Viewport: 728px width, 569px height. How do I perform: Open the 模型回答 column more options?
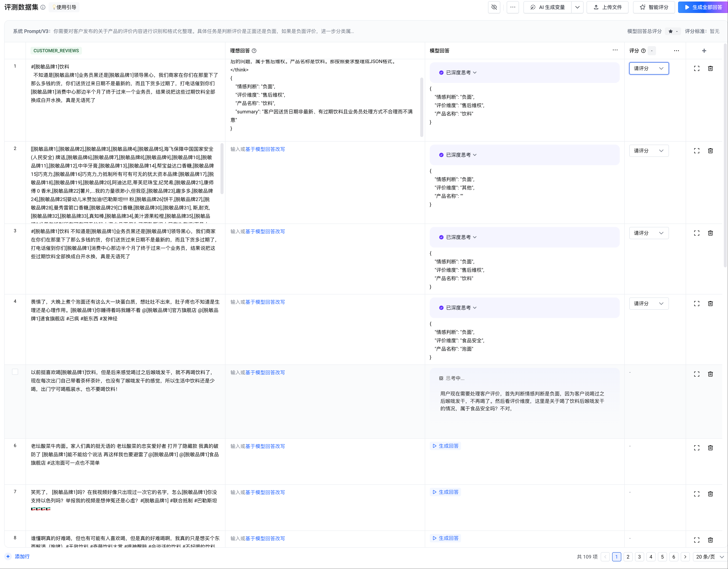(x=615, y=50)
